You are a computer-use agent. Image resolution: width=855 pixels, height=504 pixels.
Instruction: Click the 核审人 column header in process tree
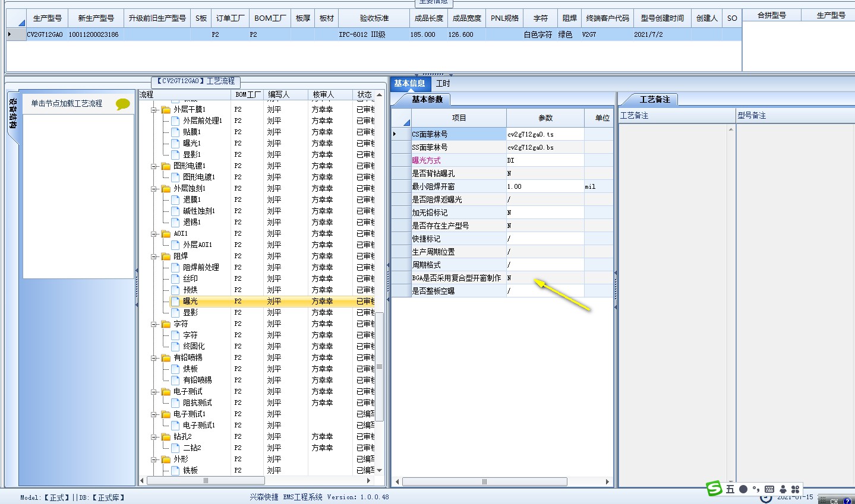pyautogui.click(x=330, y=94)
